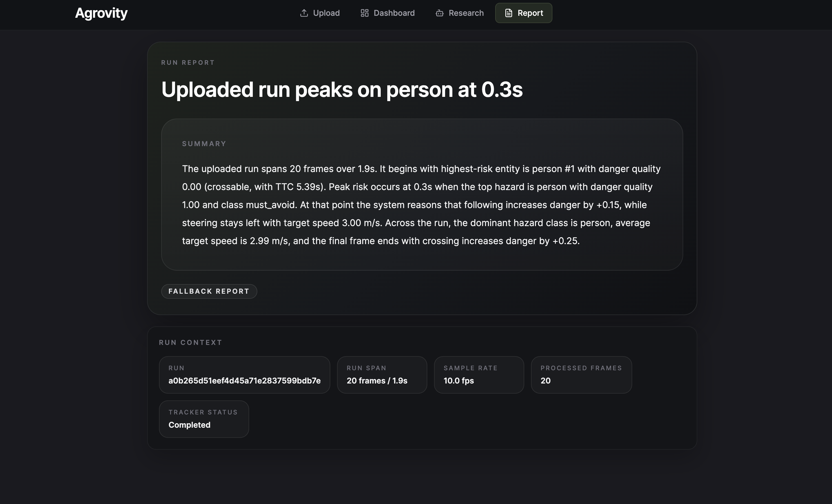832x504 pixels.
Task: Click the Processed Frames card
Action: [581, 374]
